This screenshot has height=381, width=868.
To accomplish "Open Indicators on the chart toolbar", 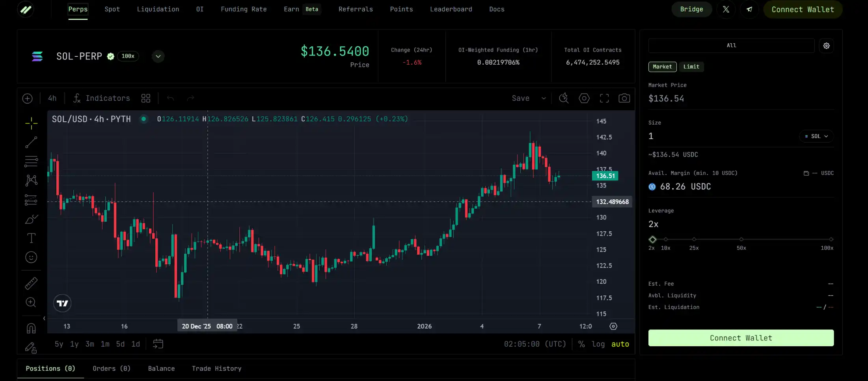I will pyautogui.click(x=101, y=98).
